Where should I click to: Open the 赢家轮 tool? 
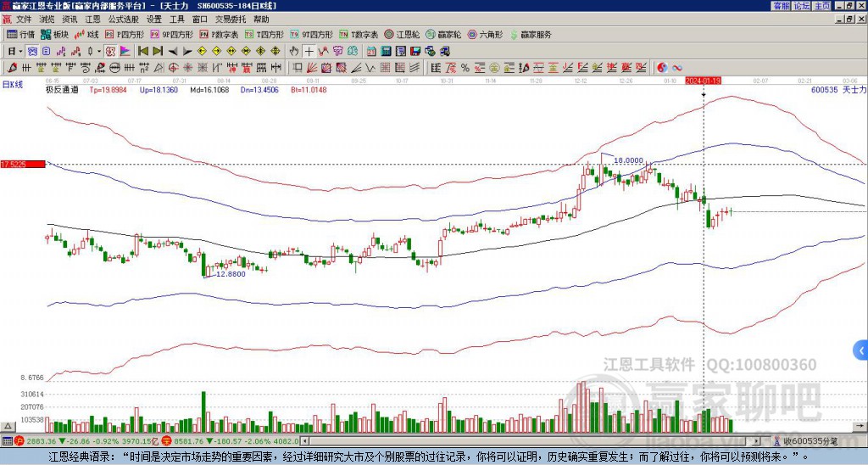point(443,34)
